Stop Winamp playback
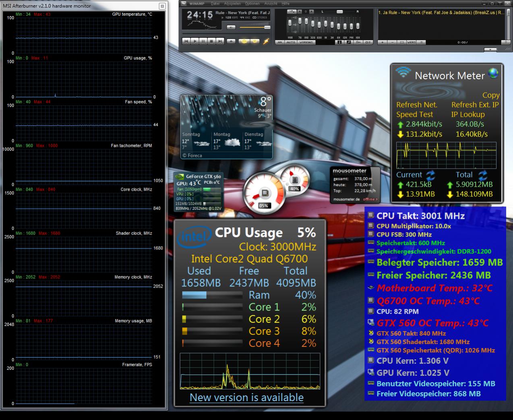 coord(211,41)
